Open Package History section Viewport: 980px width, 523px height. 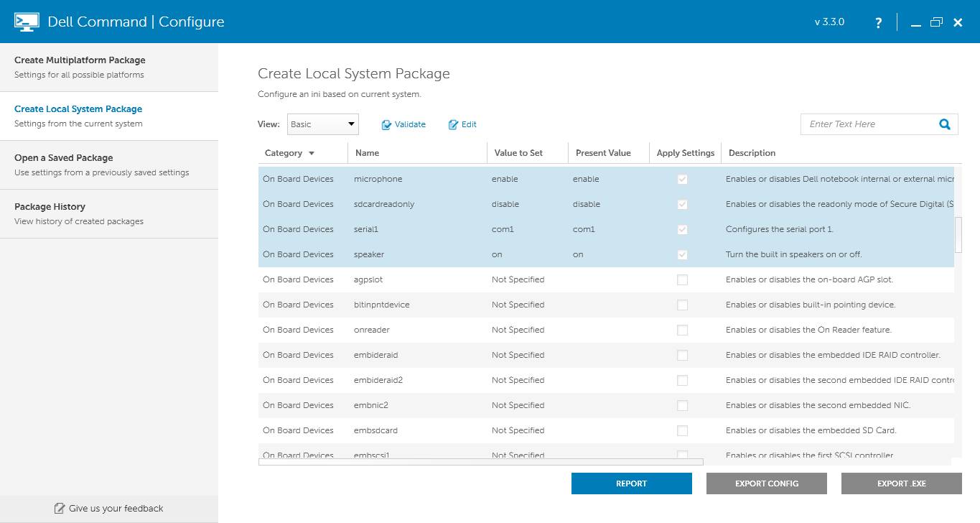pos(109,214)
